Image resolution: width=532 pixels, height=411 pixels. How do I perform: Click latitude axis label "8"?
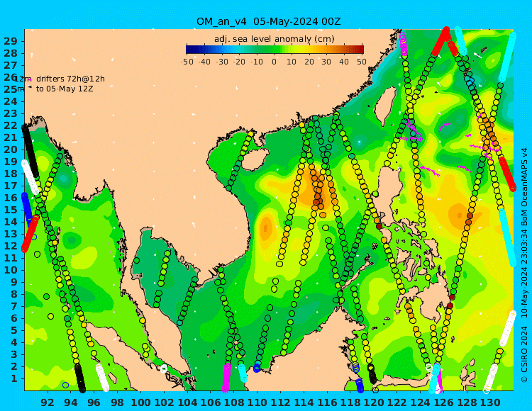(x=13, y=294)
